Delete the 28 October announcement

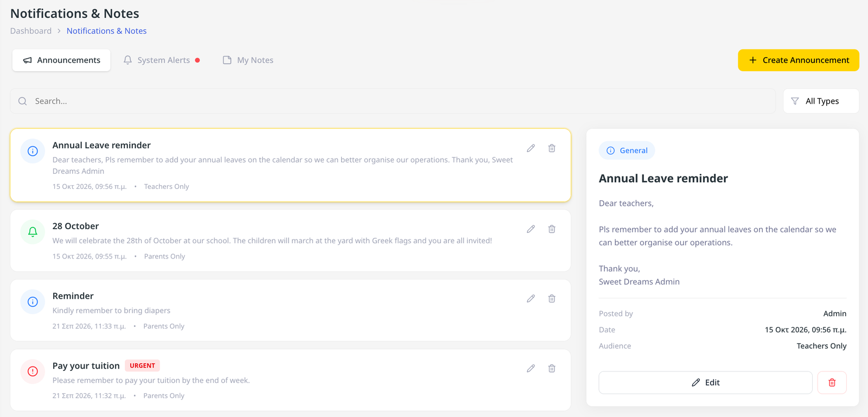[x=552, y=229]
